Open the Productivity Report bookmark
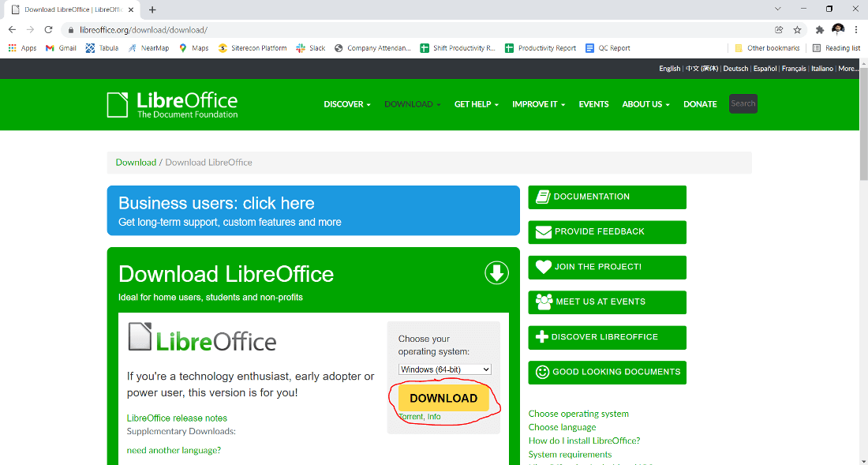 click(x=541, y=48)
